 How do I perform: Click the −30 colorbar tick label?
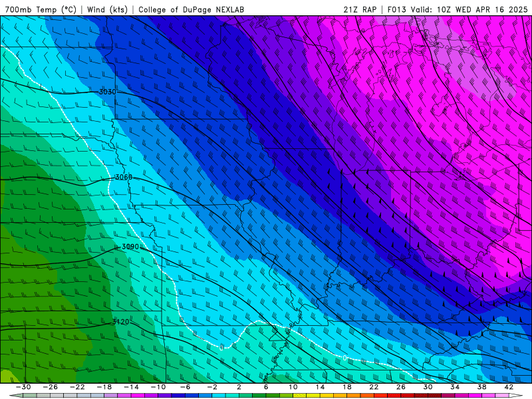tap(23, 387)
